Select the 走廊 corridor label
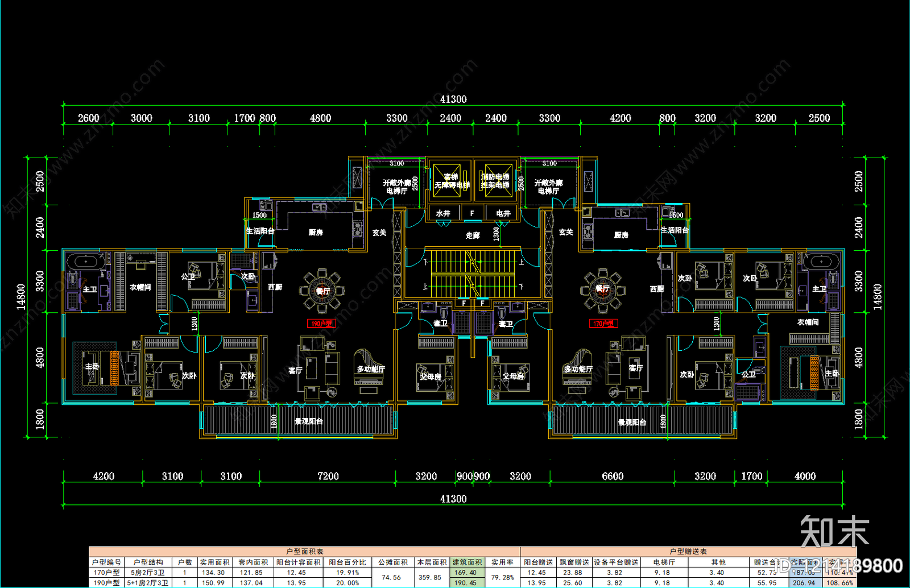The height and width of the screenshot is (588, 910). (473, 235)
